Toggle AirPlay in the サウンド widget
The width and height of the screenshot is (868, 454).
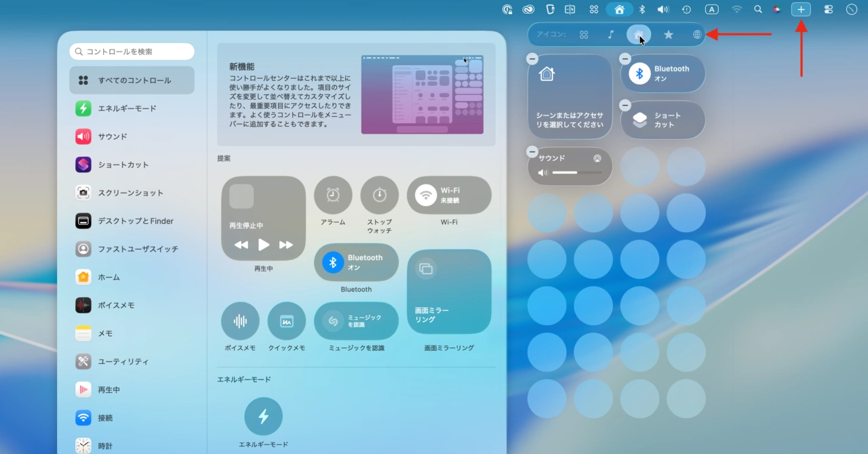pyautogui.click(x=597, y=157)
